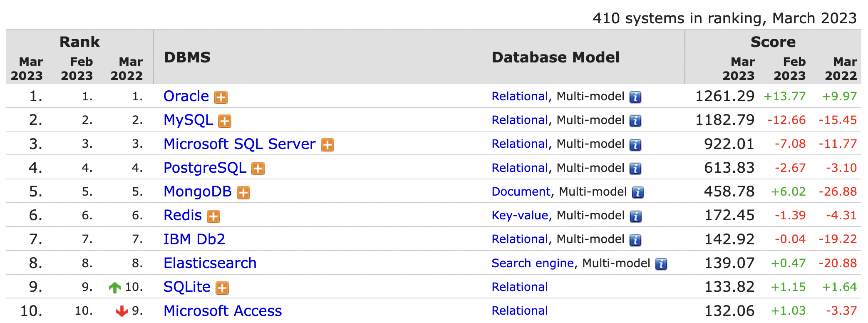Viewport: 868px width, 323px height.
Task: Open the PostgreSQL link
Action: 205,168
